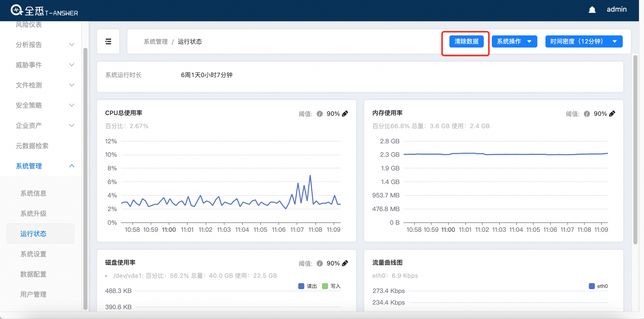Open 系统信息 in the sidebar

(x=33, y=193)
